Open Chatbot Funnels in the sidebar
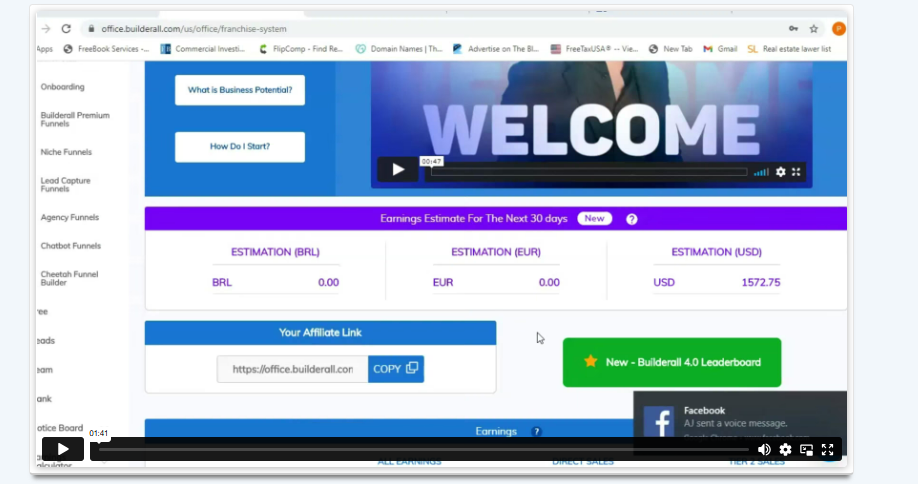The image size is (918, 484). (71, 246)
